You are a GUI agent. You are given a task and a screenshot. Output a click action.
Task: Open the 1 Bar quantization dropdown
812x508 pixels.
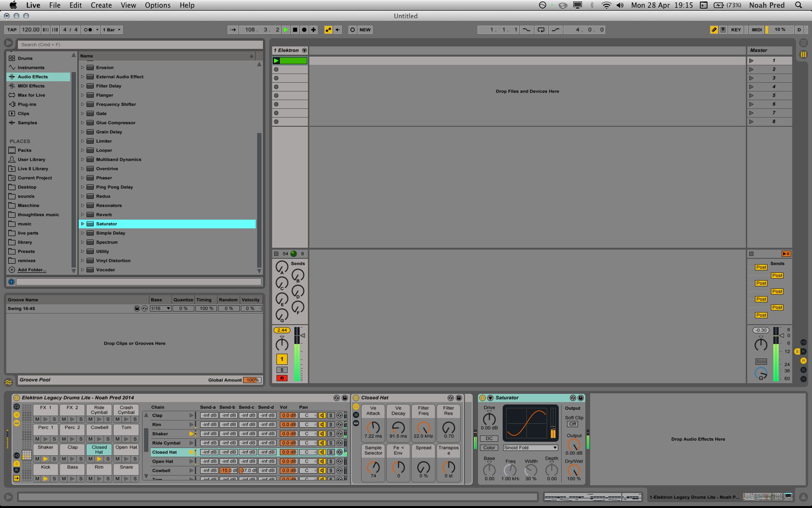coord(112,30)
